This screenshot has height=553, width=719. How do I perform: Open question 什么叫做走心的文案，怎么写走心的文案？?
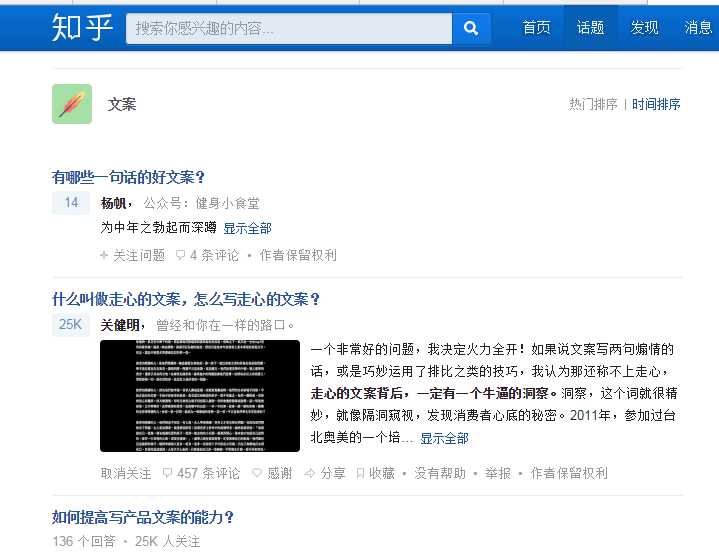(x=185, y=299)
